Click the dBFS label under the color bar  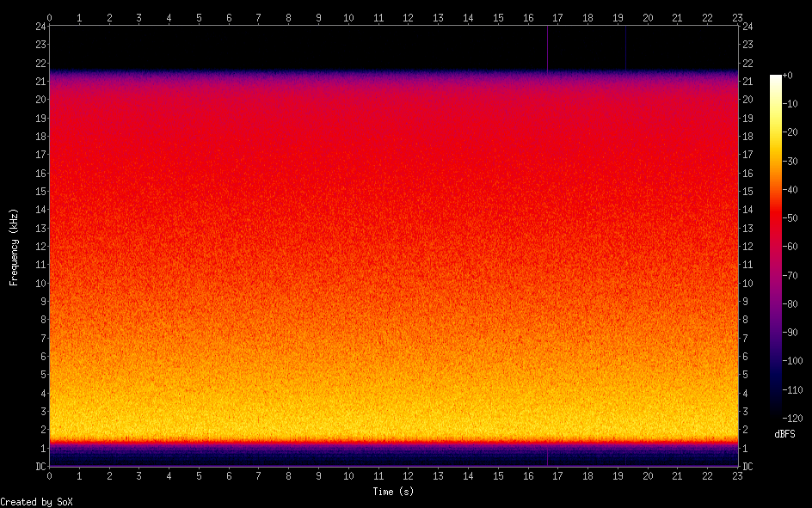pyautogui.click(x=784, y=434)
